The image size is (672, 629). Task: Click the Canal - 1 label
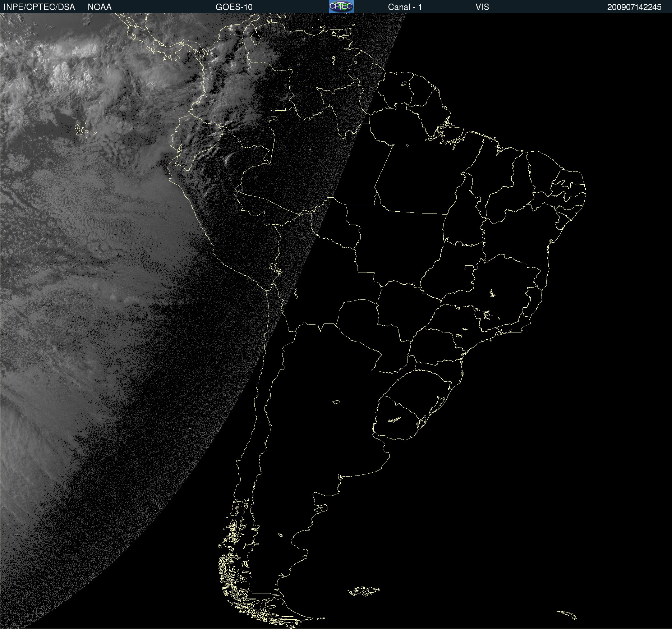coord(405,7)
